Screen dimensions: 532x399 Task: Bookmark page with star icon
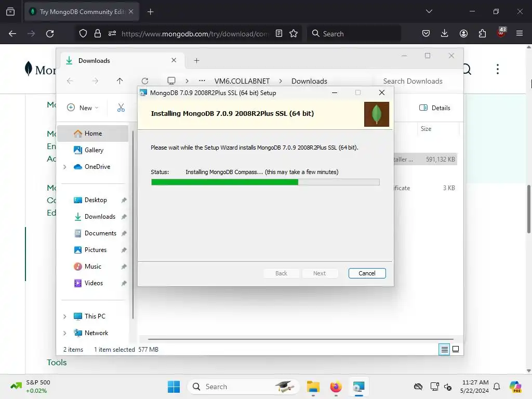point(294,34)
